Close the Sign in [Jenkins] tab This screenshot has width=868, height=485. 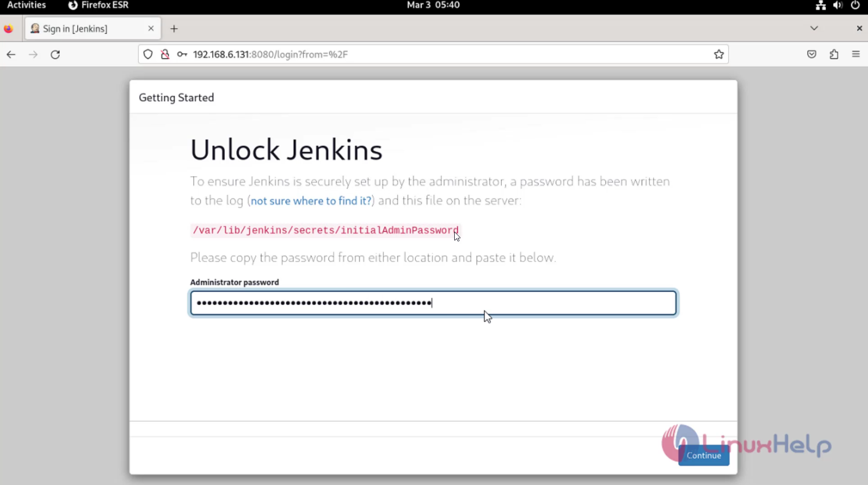pos(151,28)
